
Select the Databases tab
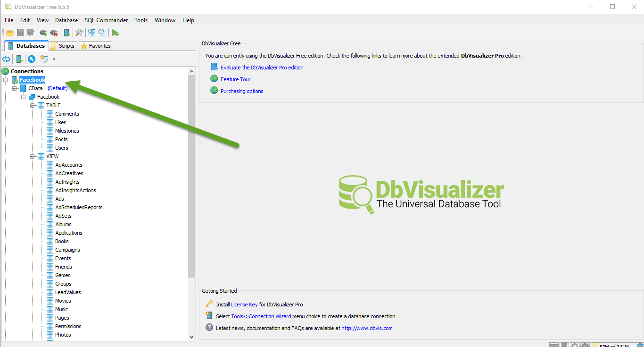click(x=27, y=46)
